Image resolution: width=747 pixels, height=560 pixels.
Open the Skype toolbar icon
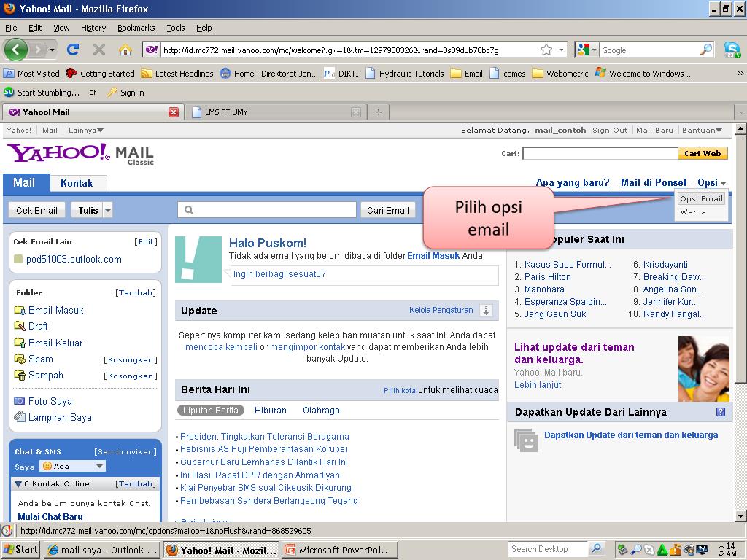(732, 50)
